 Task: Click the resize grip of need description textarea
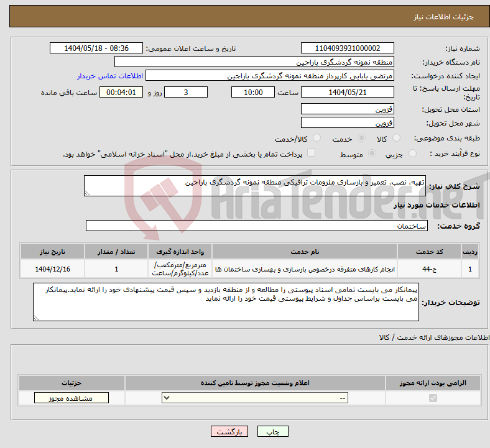click(x=87, y=193)
